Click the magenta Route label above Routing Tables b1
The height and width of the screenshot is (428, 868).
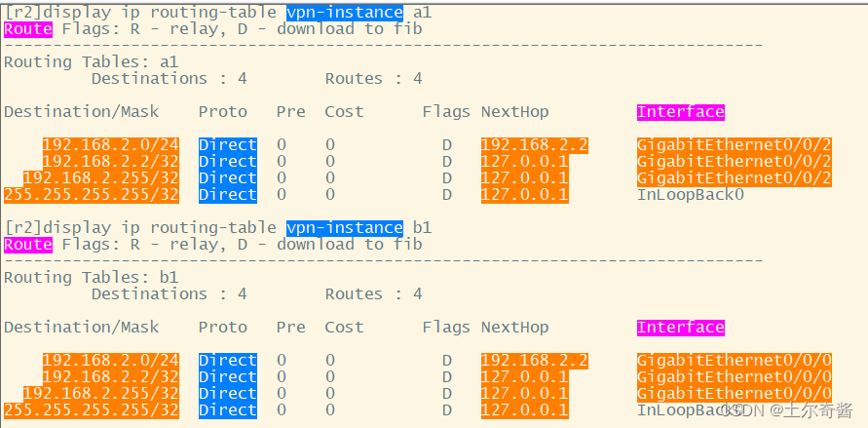pos(27,245)
